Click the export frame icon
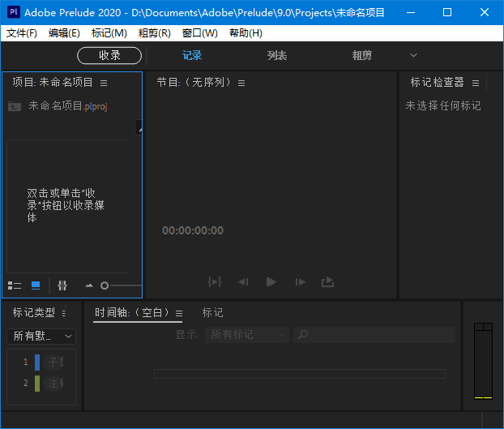The height and width of the screenshot is (429, 504). coord(328,281)
